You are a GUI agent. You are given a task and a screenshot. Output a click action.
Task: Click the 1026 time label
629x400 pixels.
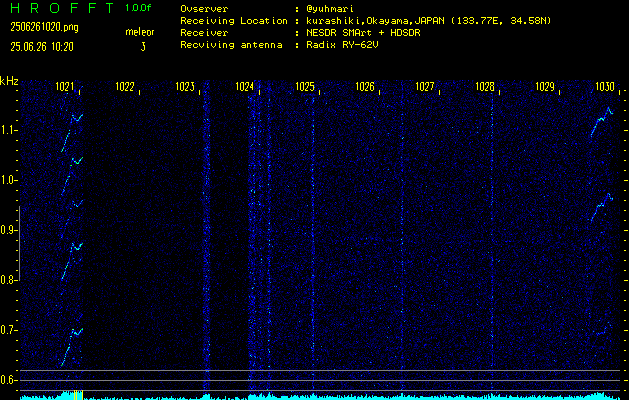(365, 86)
